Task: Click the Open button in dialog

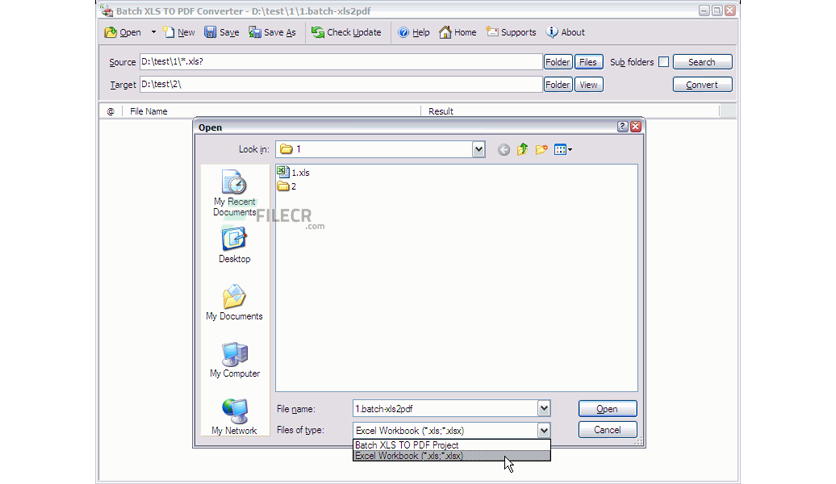Action: coord(607,409)
